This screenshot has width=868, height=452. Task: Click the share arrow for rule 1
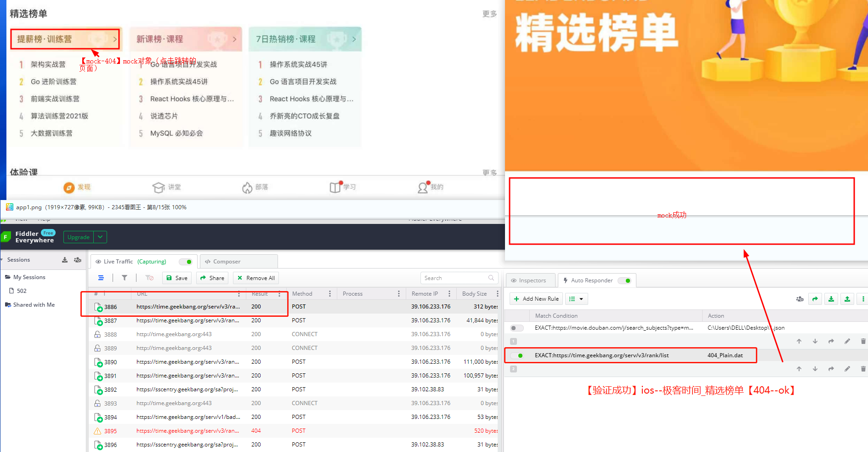pos(831,341)
